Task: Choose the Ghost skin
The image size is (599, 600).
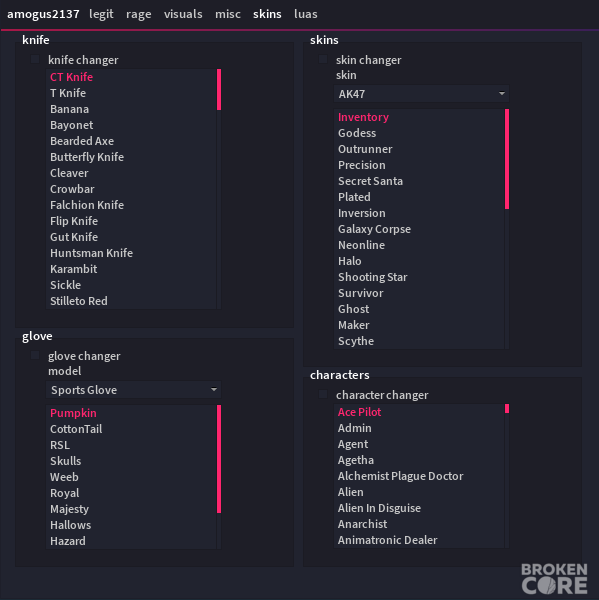Action: [x=419, y=309]
